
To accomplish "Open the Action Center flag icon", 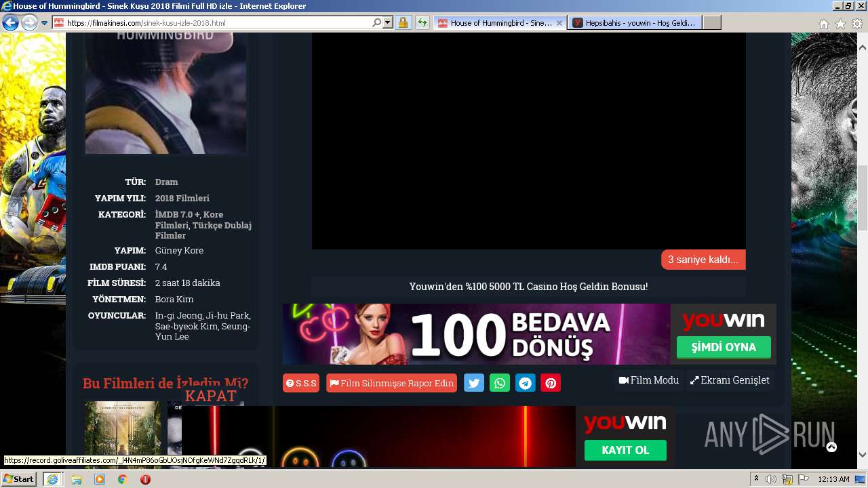I will point(804,479).
